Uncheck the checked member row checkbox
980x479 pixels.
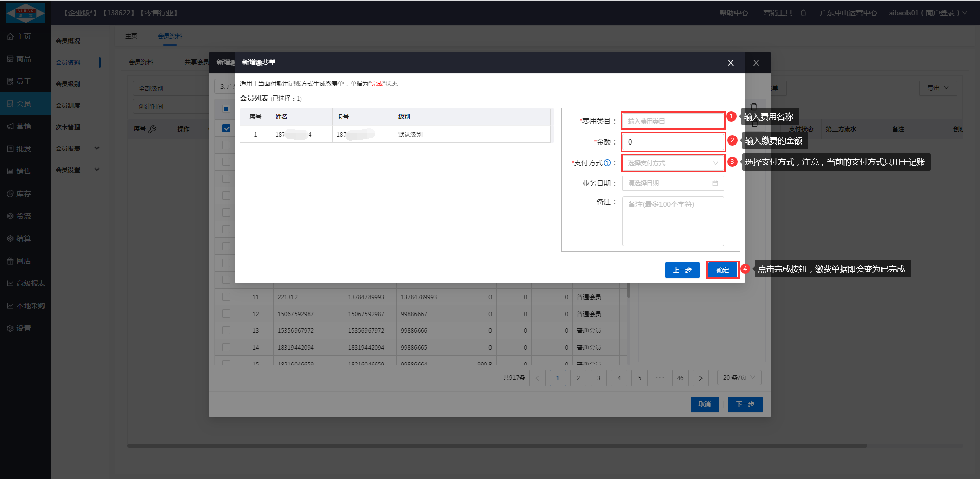point(226,128)
